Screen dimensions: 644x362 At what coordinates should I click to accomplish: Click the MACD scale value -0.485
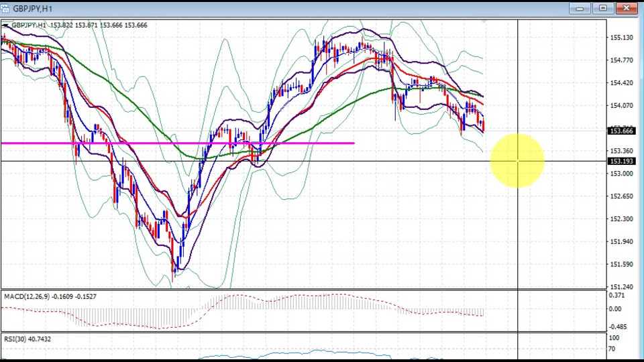617,326
